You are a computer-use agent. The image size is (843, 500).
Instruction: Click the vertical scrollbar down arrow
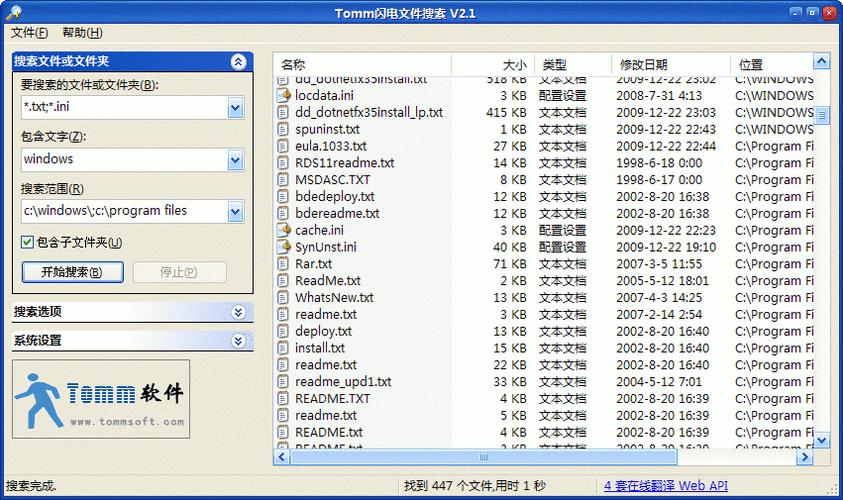tap(821, 441)
